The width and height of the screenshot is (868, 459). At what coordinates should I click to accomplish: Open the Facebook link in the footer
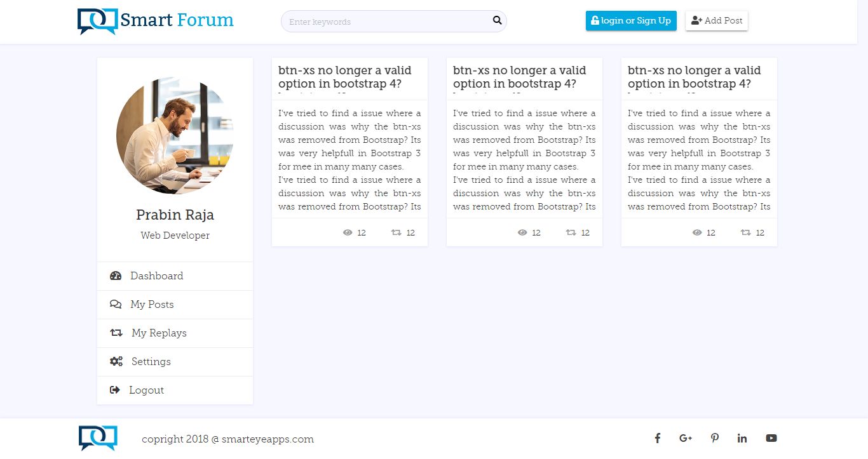coord(658,438)
